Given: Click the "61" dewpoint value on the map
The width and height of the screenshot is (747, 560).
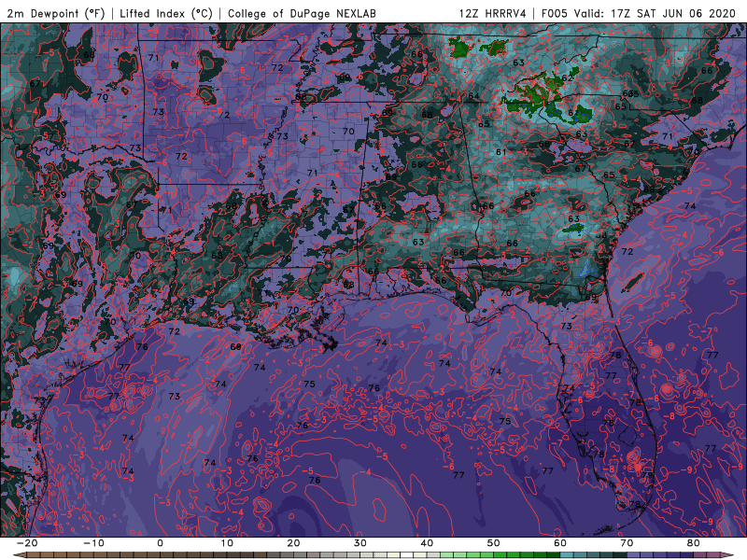Looking at the screenshot, I should click(x=500, y=152).
